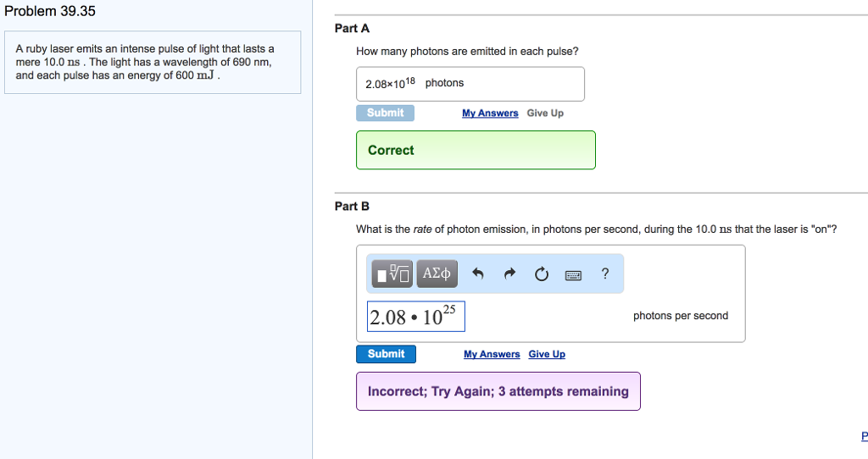Open the keyboard shortcuts icon

[x=573, y=274]
